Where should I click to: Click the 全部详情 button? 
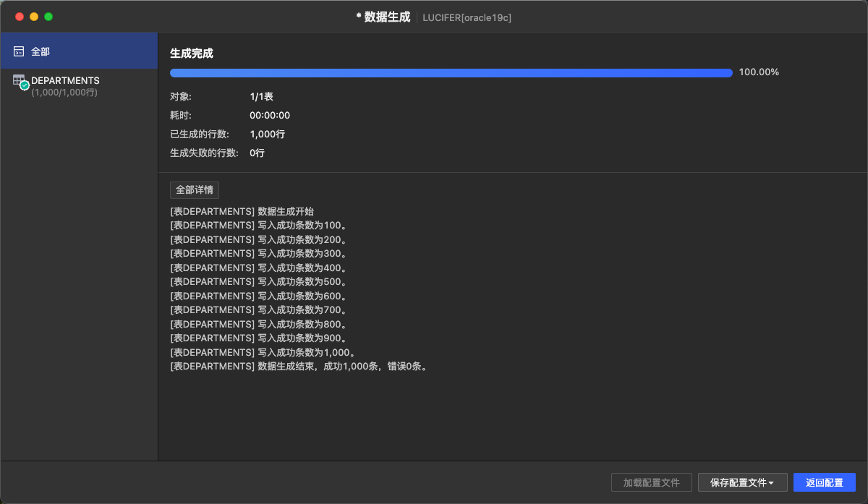195,190
